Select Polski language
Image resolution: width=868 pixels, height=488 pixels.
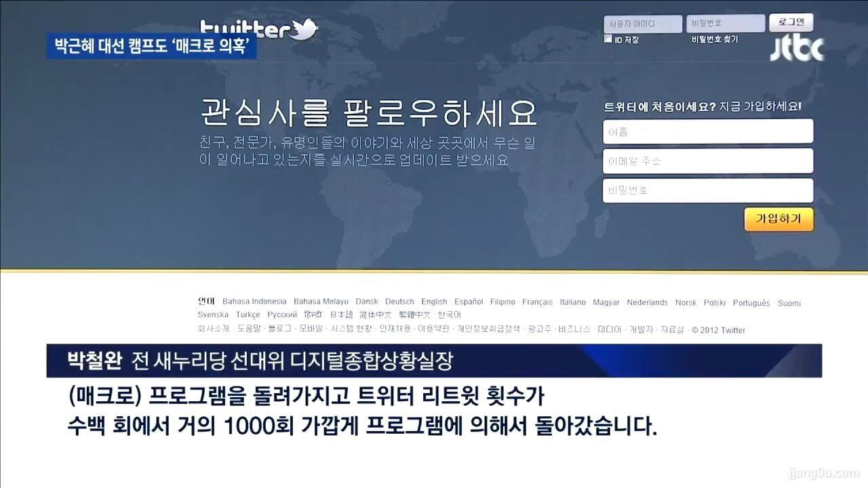tap(715, 302)
